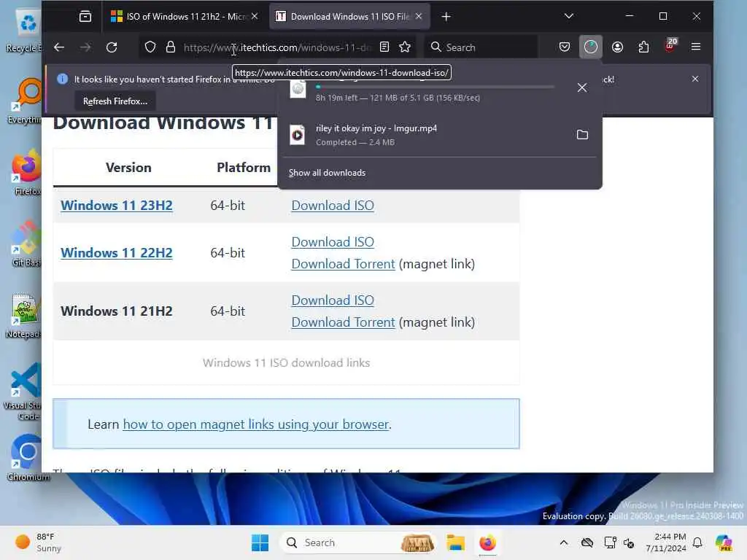Click the Windows 11 21H2 version cell
747x560 pixels.
click(x=117, y=311)
